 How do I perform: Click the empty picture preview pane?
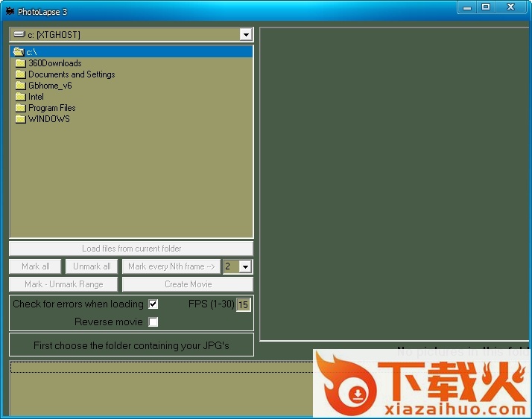click(394, 184)
